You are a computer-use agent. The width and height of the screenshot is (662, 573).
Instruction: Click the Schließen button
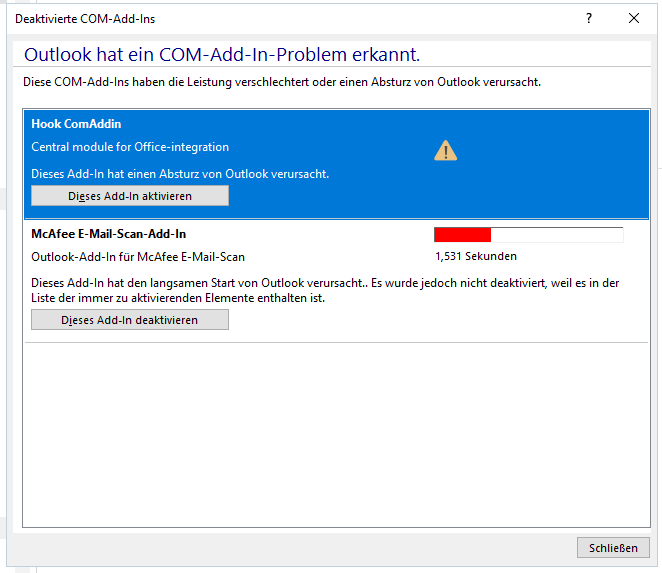613,548
